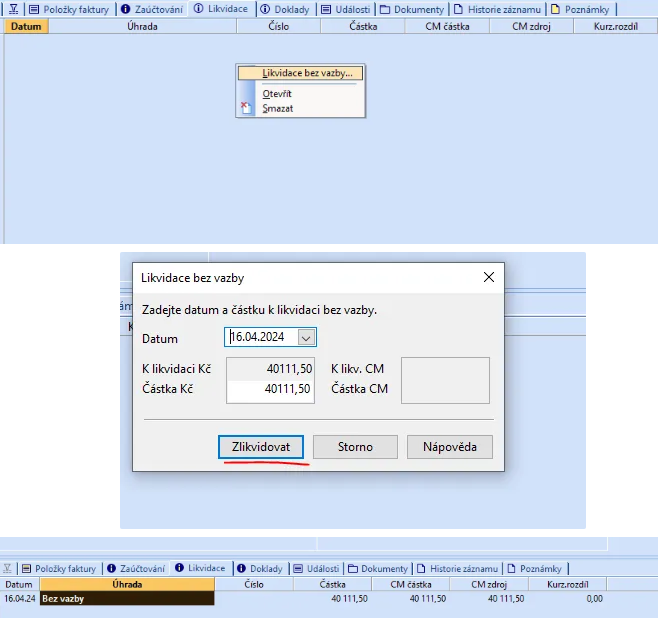Viewport: 658px width, 618px height.
Task: Click CM zdroj column header in top grid
Action: tap(531, 26)
